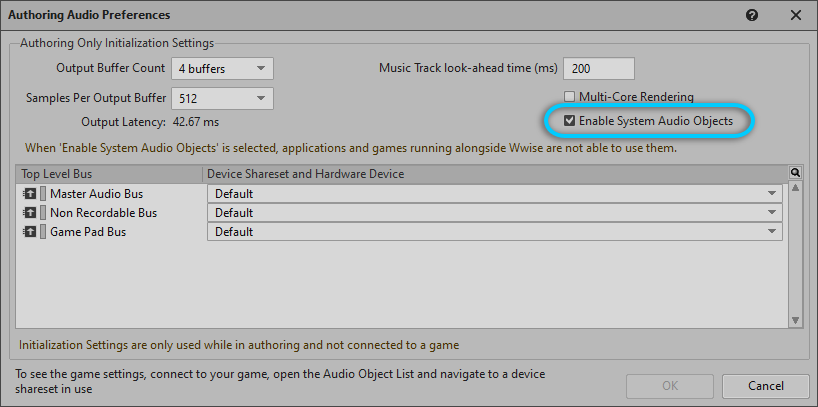This screenshot has width=818, height=407.
Task: Open the help for Authoring Audio Preferences
Action: click(752, 15)
